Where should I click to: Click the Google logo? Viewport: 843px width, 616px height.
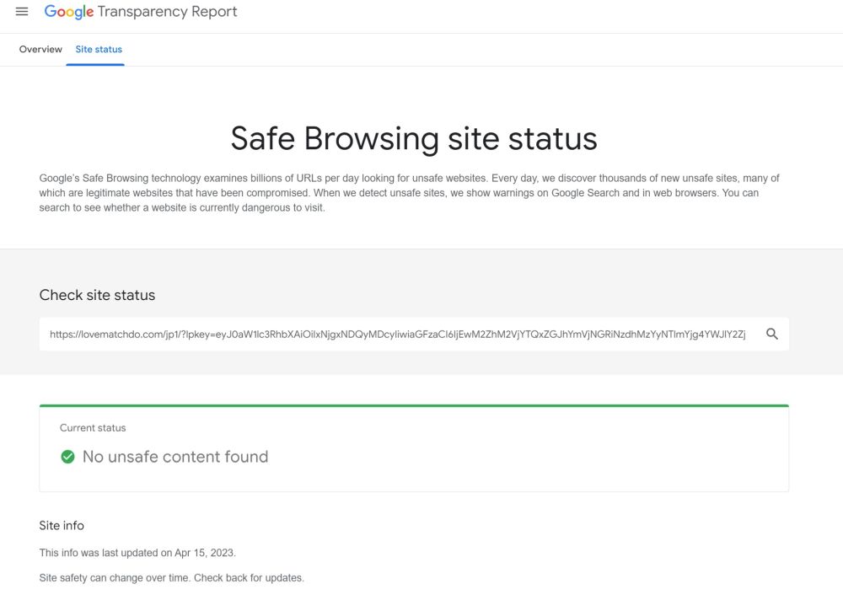69,12
